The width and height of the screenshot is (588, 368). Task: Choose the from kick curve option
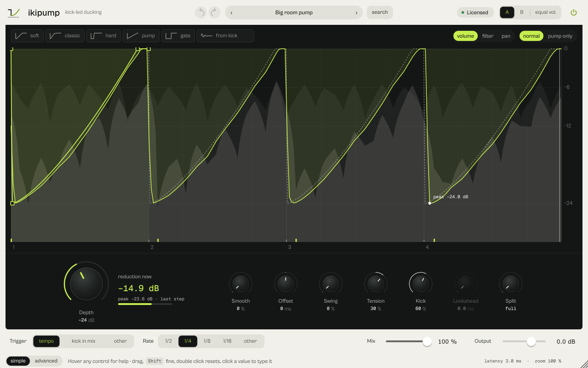[225, 36]
